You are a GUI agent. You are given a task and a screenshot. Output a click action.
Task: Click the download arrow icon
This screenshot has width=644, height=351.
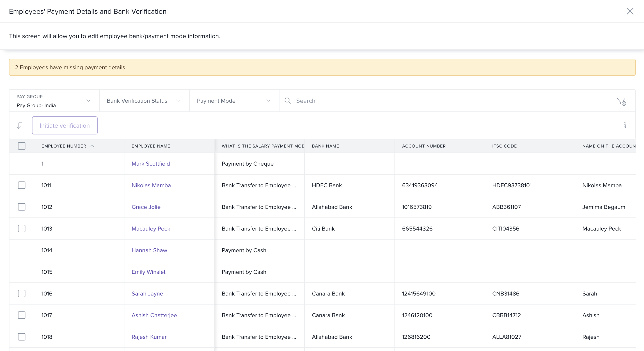click(x=19, y=125)
